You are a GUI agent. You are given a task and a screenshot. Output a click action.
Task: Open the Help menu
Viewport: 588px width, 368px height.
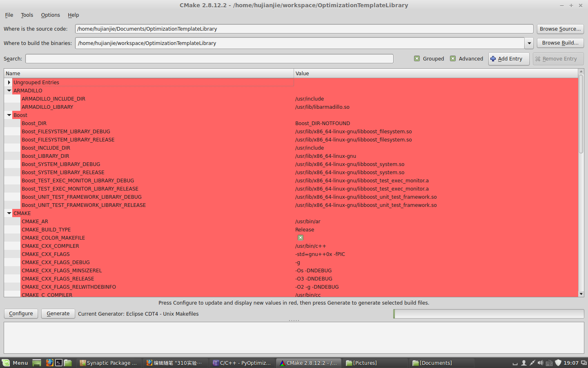tap(73, 15)
